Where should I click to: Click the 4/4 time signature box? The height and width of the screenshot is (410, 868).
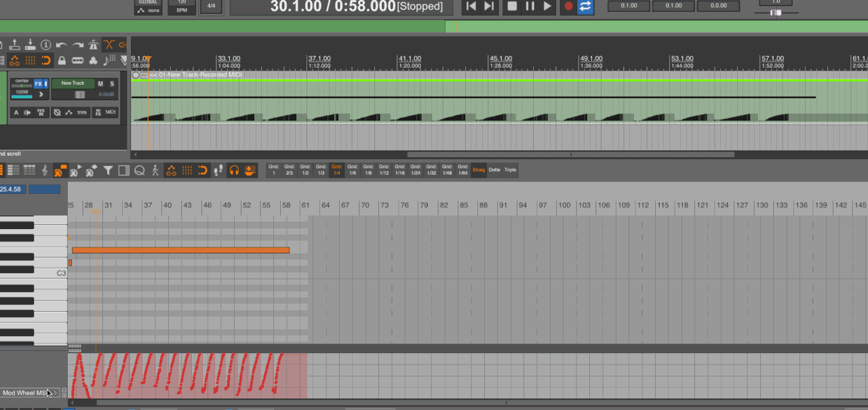(211, 6)
